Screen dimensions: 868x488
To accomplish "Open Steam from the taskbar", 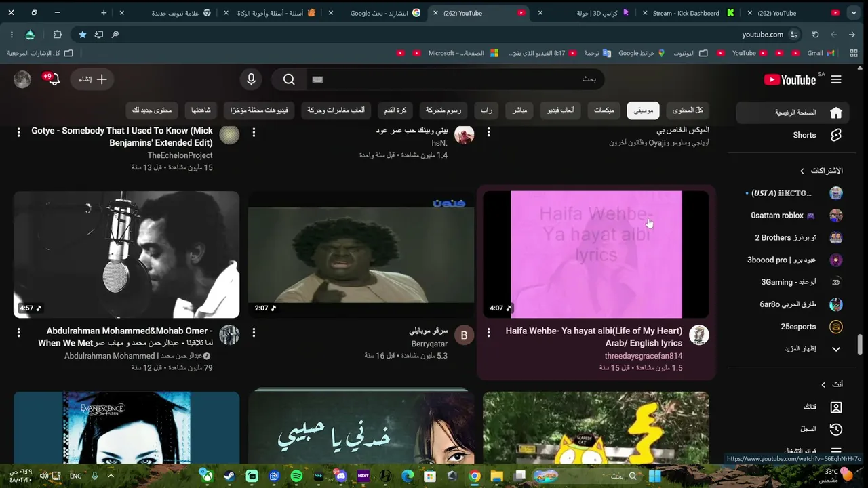I will click(x=229, y=476).
